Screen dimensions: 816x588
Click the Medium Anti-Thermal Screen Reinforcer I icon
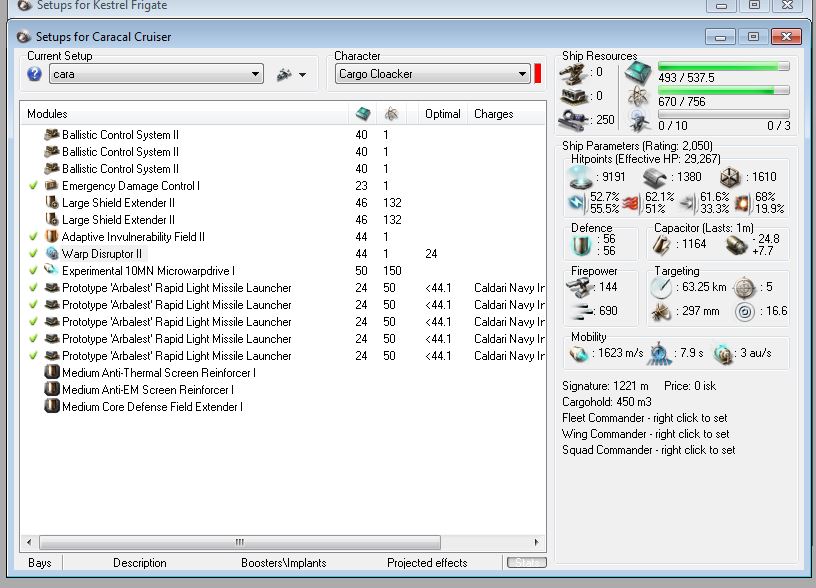pyautogui.click(x=52, y=372)
